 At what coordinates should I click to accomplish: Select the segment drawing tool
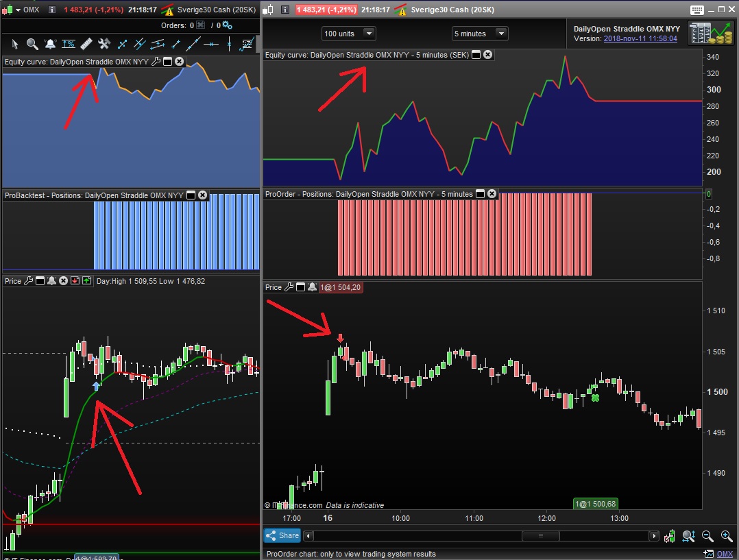click(x=122, y=44)
